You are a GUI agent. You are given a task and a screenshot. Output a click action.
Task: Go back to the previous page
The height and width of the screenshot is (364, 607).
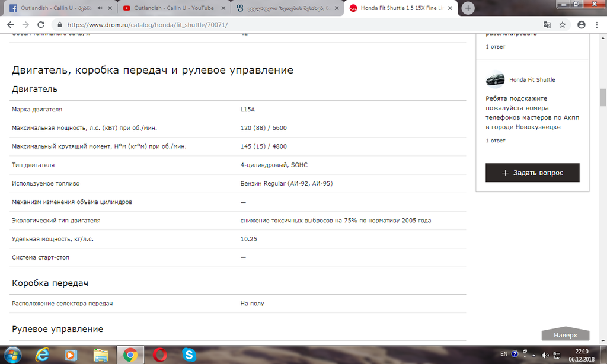(11, 25)
